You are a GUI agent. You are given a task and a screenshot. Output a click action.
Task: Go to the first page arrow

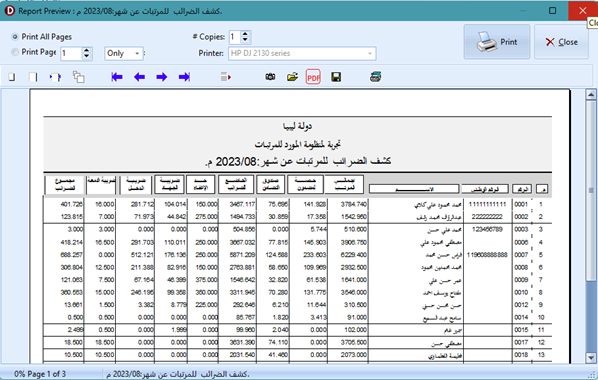point(117,77)
